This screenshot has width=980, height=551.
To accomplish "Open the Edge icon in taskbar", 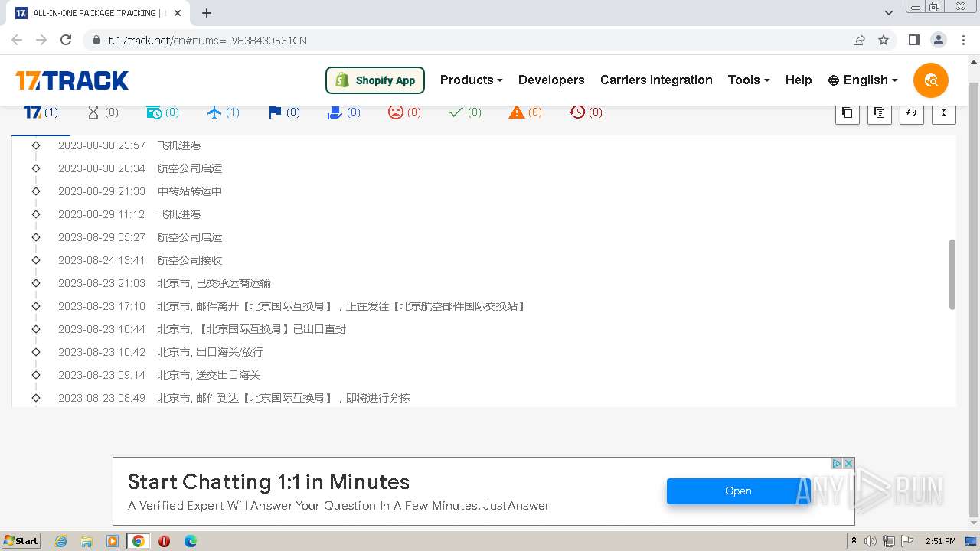I will tap(190, 541).
